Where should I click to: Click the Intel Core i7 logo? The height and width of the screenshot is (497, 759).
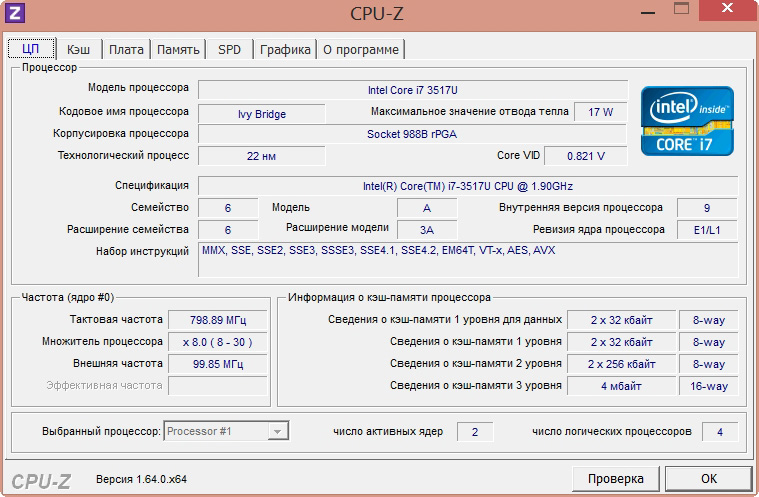point(686,120)
